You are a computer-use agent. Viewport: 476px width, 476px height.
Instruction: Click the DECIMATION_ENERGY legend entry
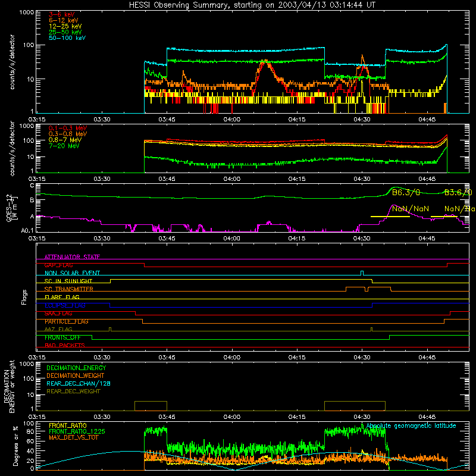pos(76,368)
